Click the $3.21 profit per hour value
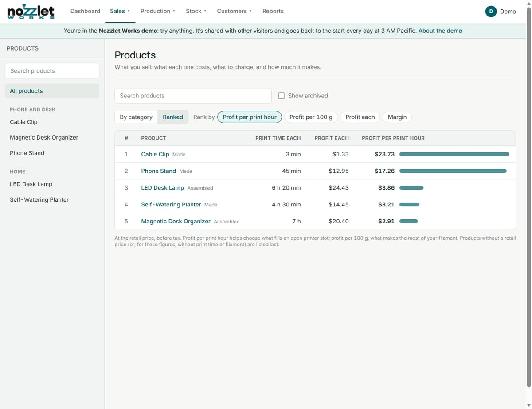 tap(386, 205)
